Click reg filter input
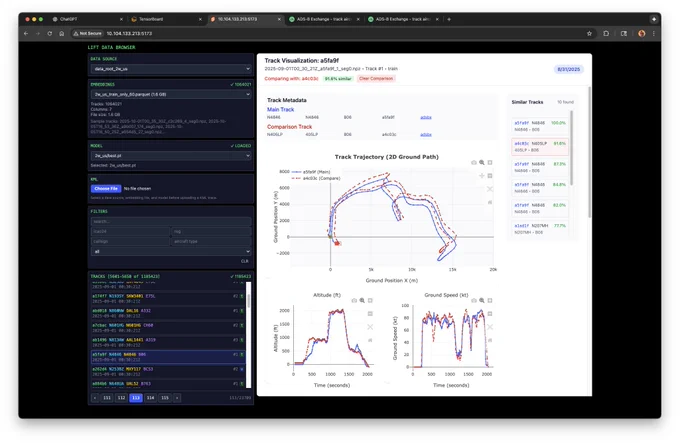This screenshot has width=680, height=443. [212, 231]
